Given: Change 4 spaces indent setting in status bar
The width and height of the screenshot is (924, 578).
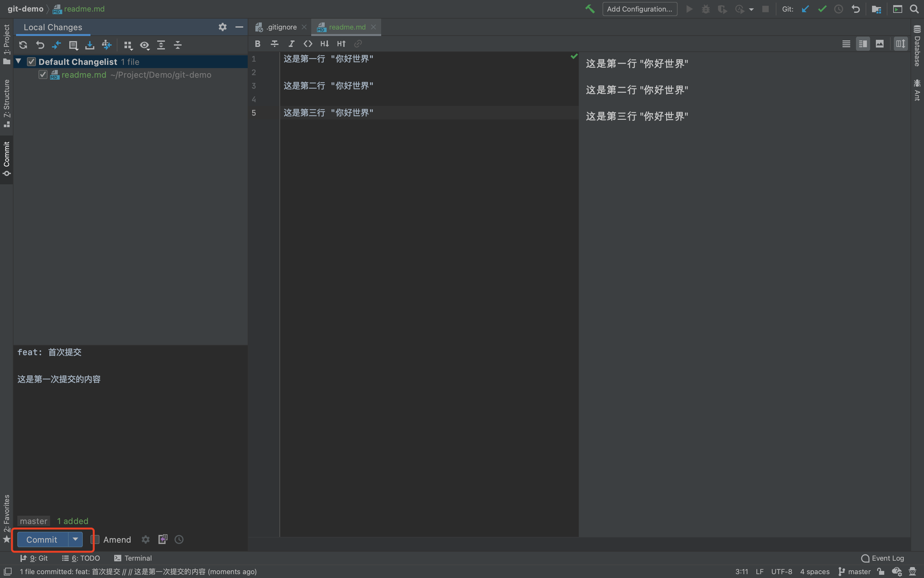Looking at the screenshot, I should tap(815, 572).
